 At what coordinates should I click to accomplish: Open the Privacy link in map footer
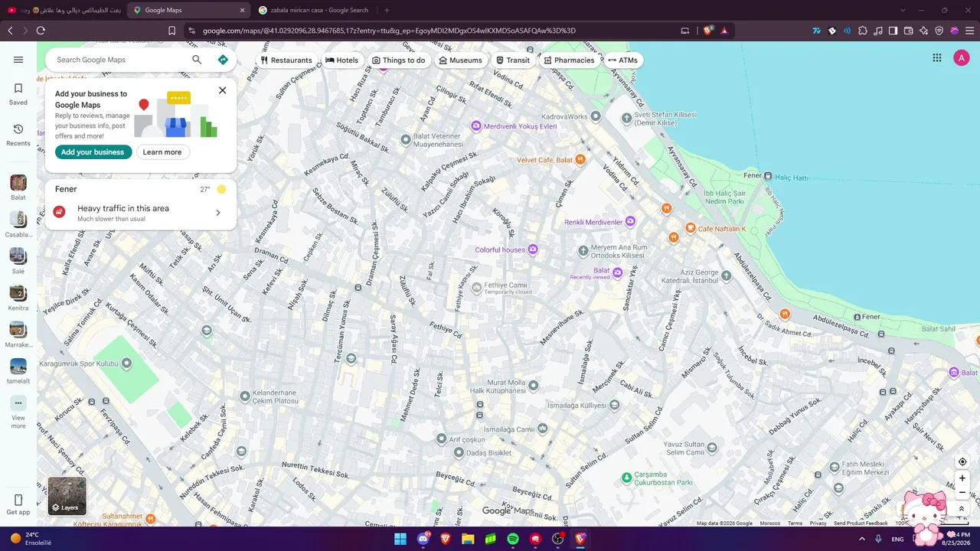tap(818, 523)
